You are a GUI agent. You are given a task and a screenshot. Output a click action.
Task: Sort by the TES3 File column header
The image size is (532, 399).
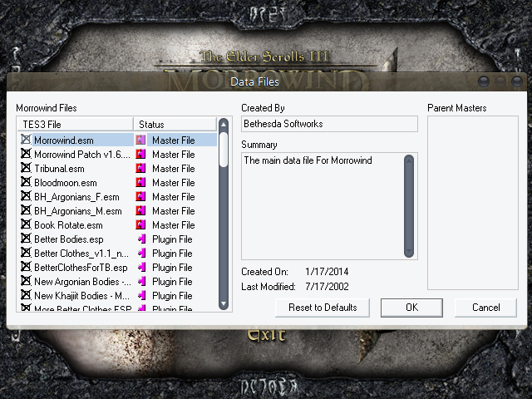click(76, 124)
